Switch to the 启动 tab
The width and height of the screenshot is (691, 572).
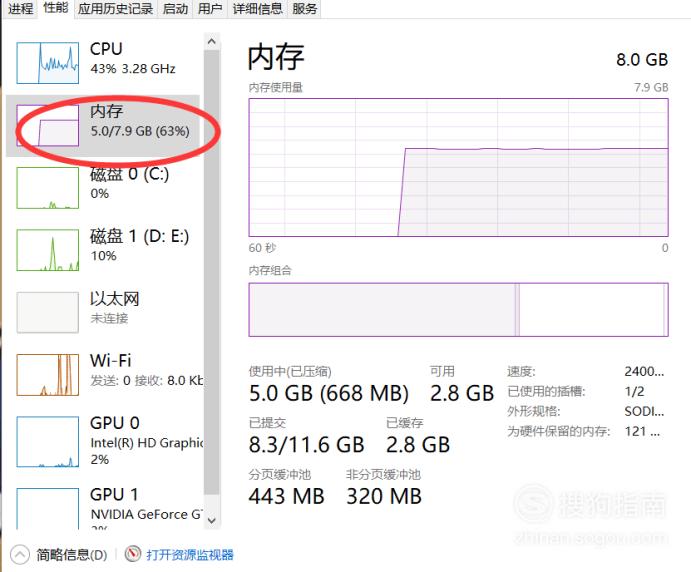175,8
